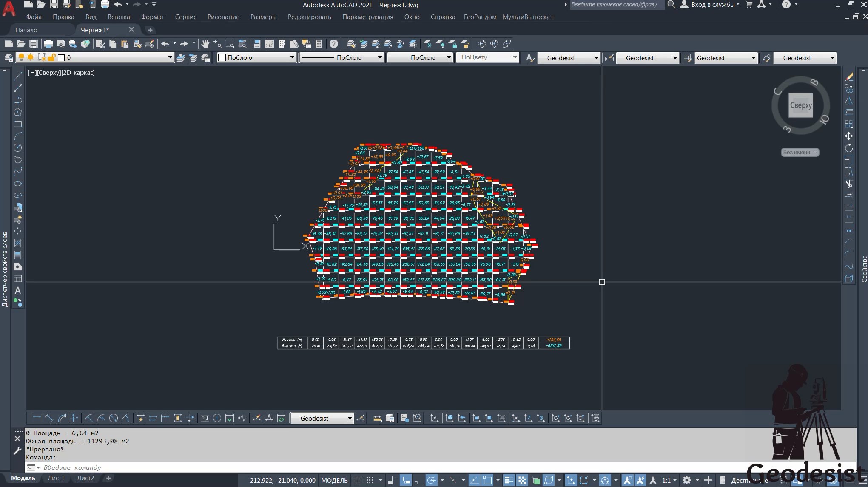This screenshot has width=868, height=487.
Task: Open the ПоЦвету plot style dropdown
Action: click(515, 57)
